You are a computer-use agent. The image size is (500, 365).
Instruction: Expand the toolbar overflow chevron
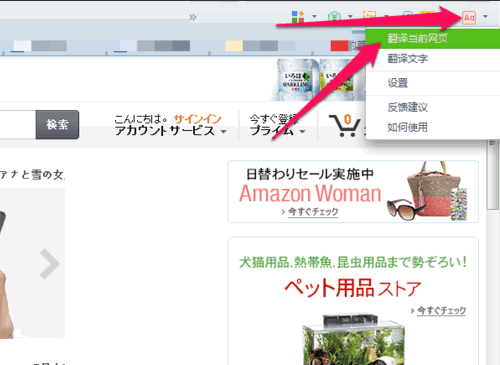(x=193, y=17)
